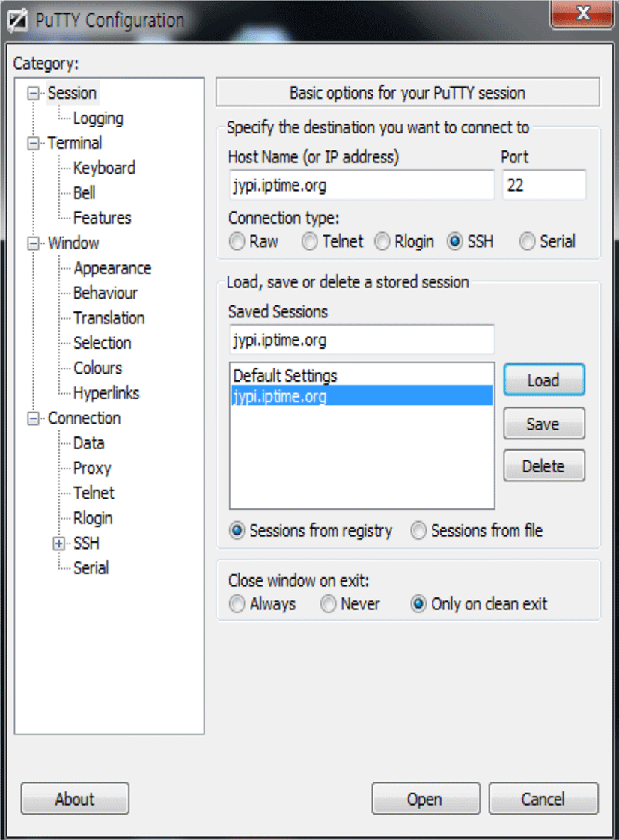619x840 pixels.
Task: Open Telnet settings in category tree
Action: click(x=94, y=493)
